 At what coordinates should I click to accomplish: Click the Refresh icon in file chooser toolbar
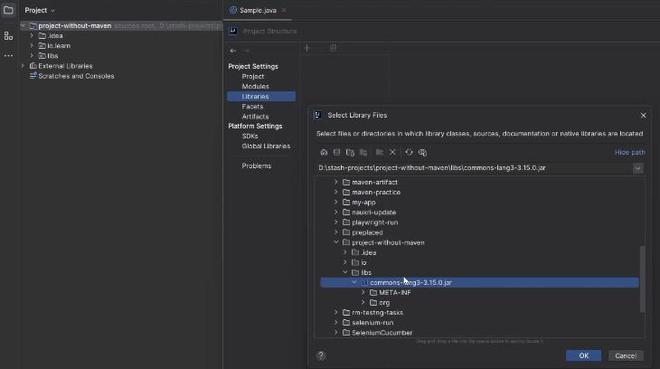tap(409, 152)
